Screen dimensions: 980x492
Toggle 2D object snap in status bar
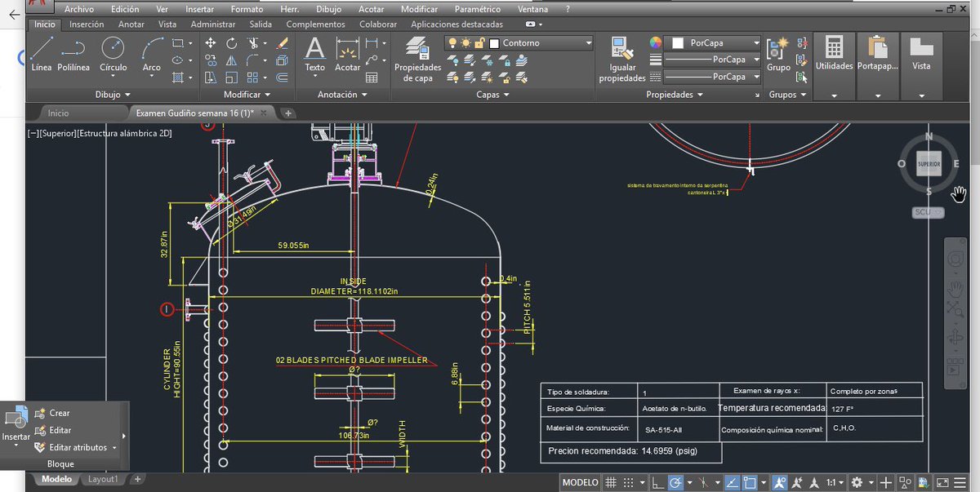[751, 482]
